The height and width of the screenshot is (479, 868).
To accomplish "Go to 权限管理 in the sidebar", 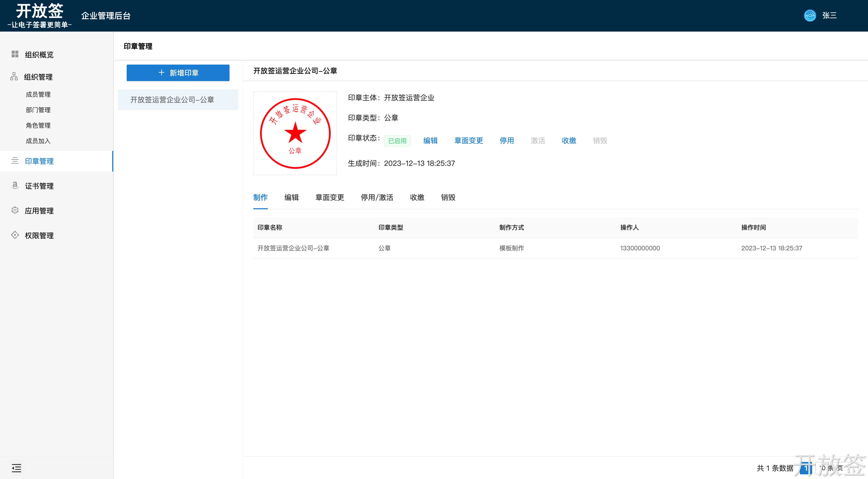I will [39, 235].
